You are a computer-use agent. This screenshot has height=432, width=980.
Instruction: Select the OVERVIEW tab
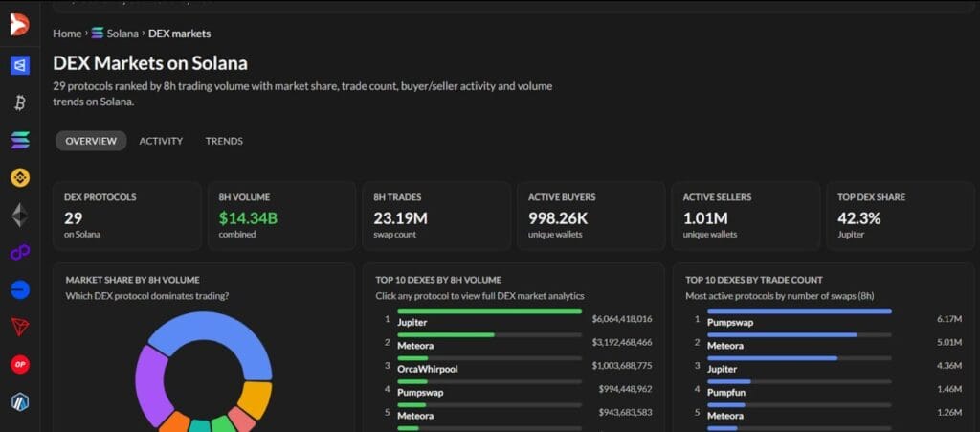91,141
